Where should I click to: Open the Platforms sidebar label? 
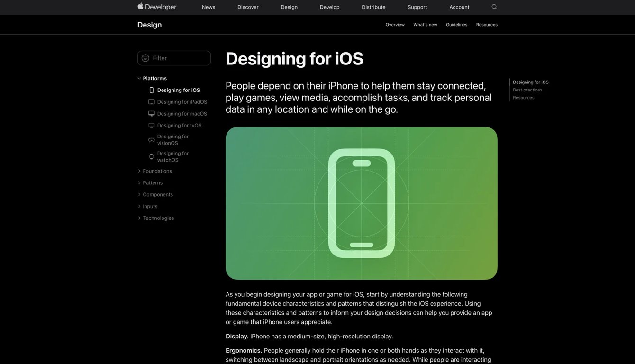pos(155,78)
